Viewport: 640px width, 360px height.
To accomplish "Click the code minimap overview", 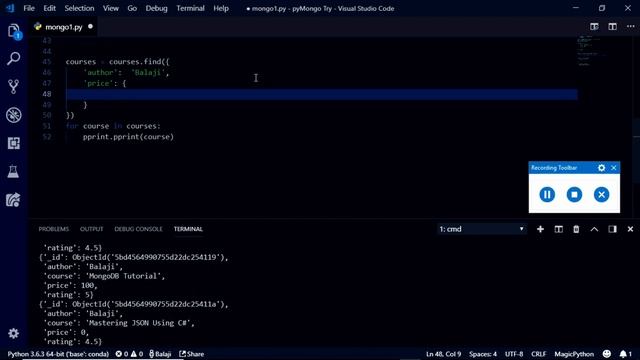I will [590, 51].
